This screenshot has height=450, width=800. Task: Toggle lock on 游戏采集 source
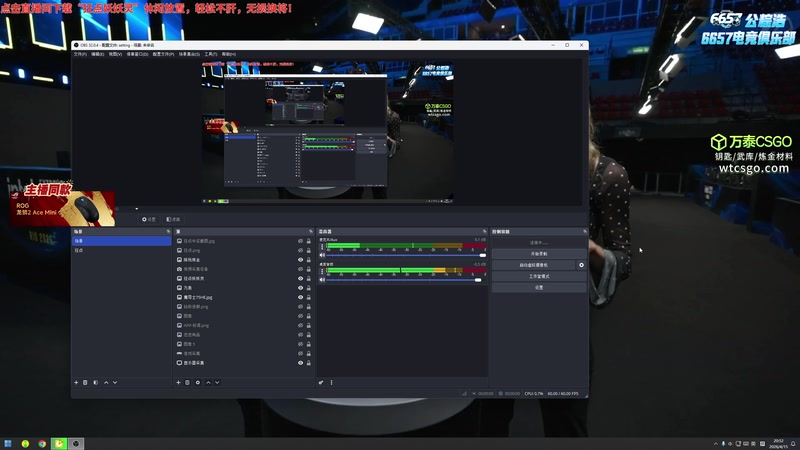tap(309, 353)
